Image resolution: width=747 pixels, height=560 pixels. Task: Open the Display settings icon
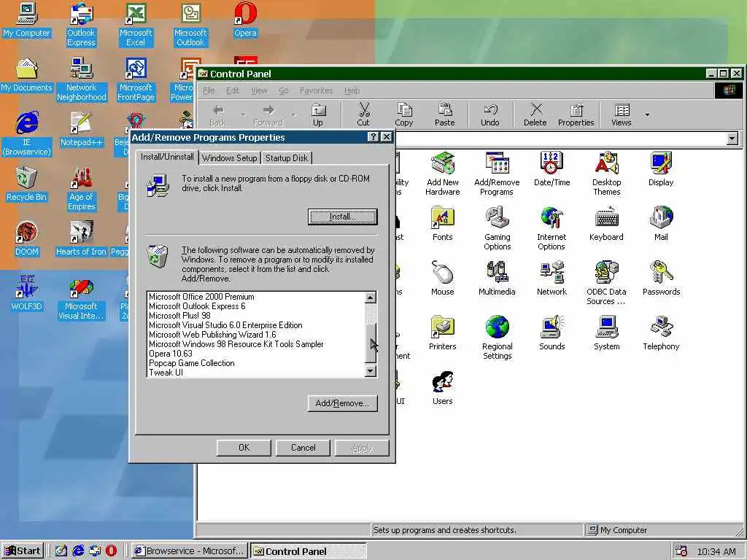click(x=661, y=168)
